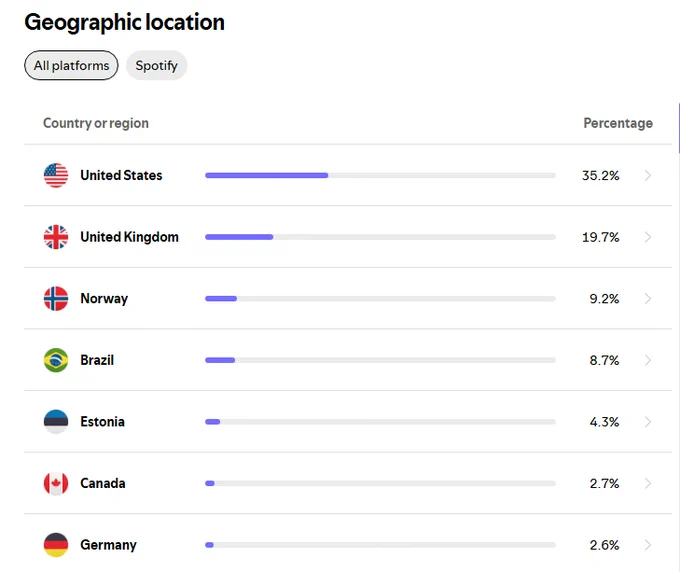Click the Percentage column header
Viewport: 680px width, 572px height.
coord(618,123)
